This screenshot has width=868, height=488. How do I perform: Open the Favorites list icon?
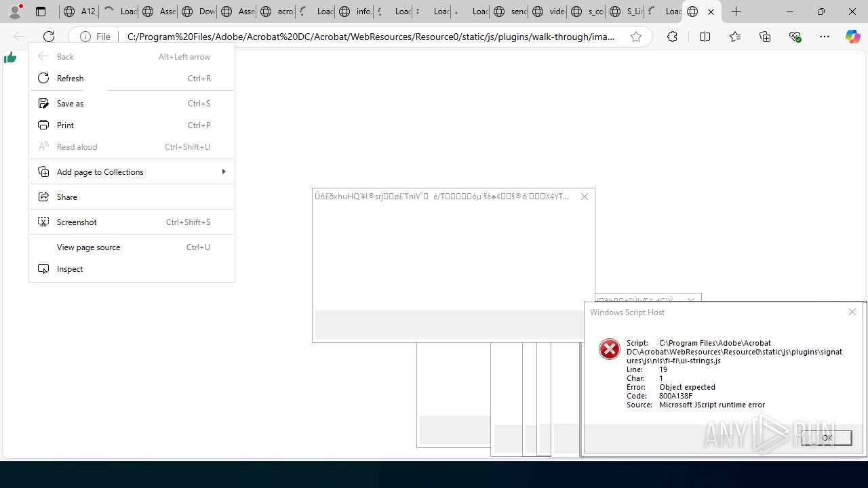click(x=735, y=37)
